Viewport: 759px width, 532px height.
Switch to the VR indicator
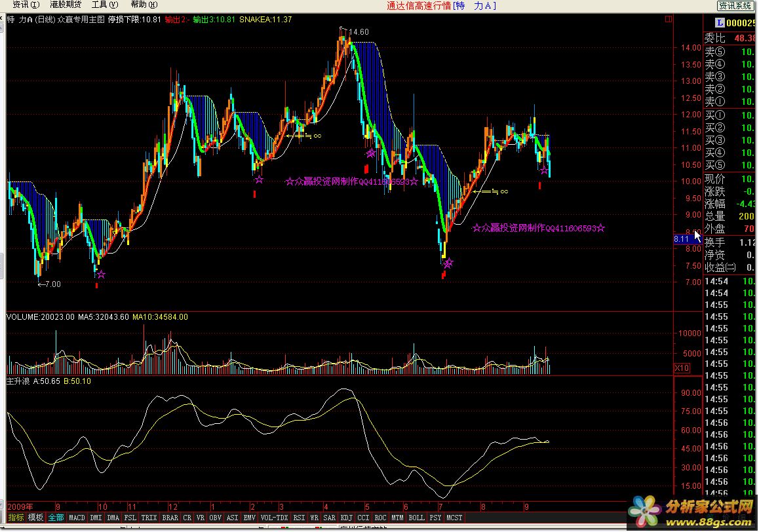click(x=201, y=518)
